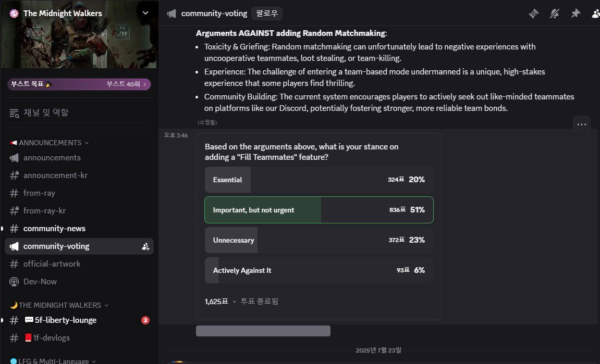
Task: Show pinned messages via pin icon
Action: [x=575, y=14]
